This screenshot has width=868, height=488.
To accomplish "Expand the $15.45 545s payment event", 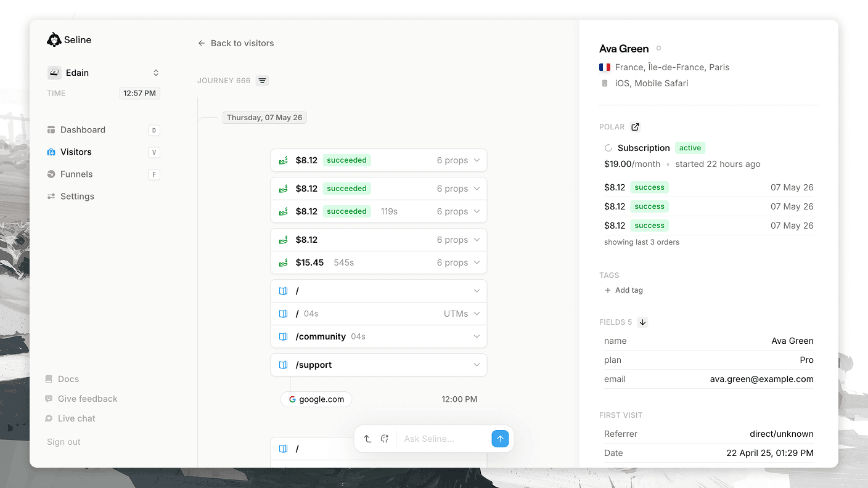I will (379, 262).
